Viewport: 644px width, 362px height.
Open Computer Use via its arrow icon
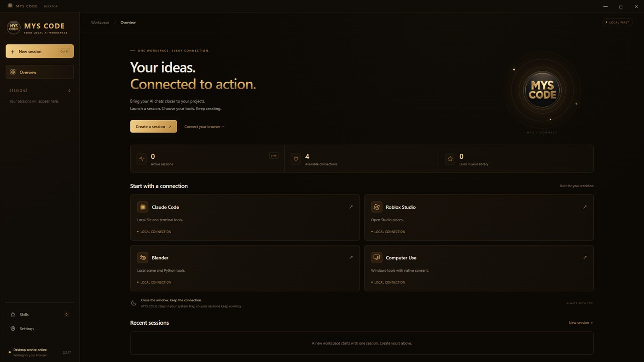coord(585,258)
